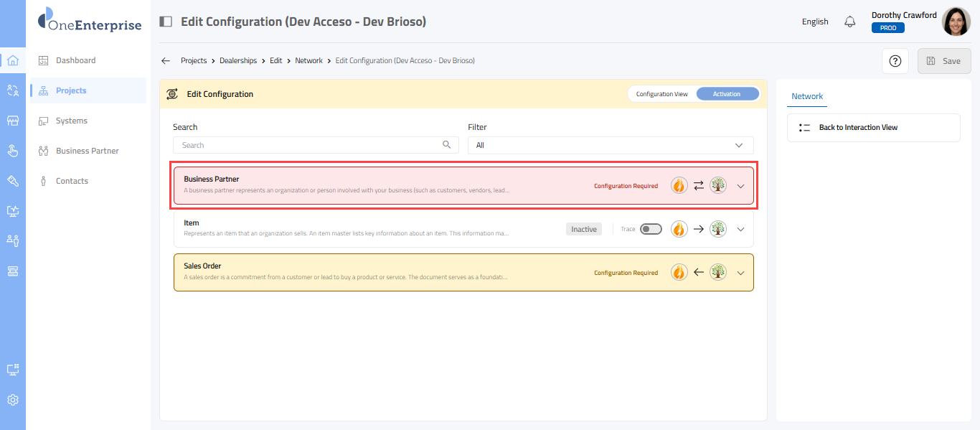
Task: Click Back to Interaction View
Action: [x=858, y=128]
